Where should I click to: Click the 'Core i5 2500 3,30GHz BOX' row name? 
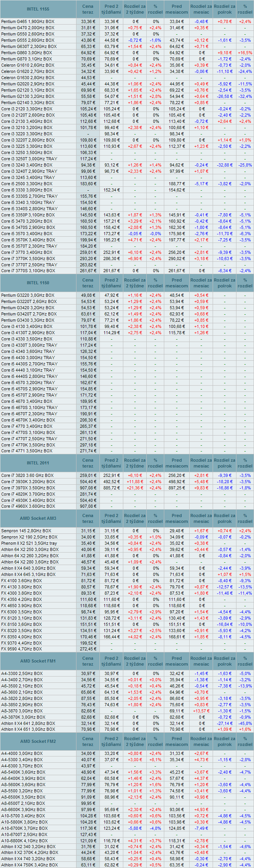[x=27, y=184]
